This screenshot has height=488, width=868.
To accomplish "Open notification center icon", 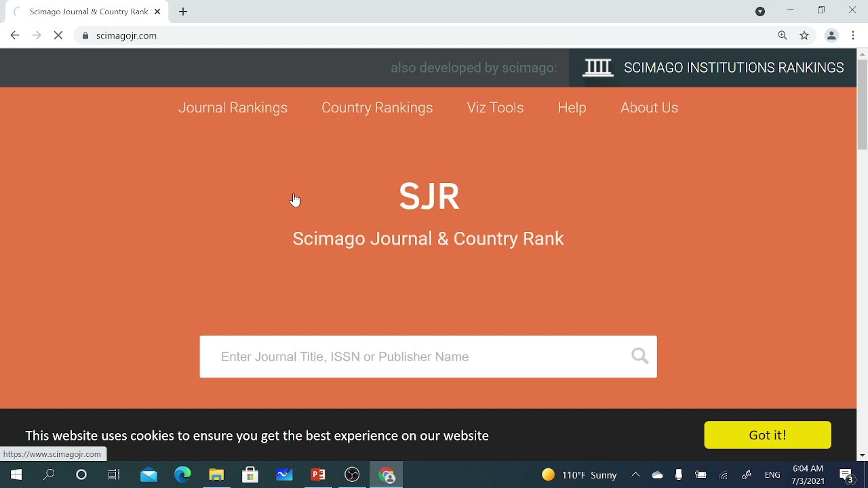I will [846, 475].
